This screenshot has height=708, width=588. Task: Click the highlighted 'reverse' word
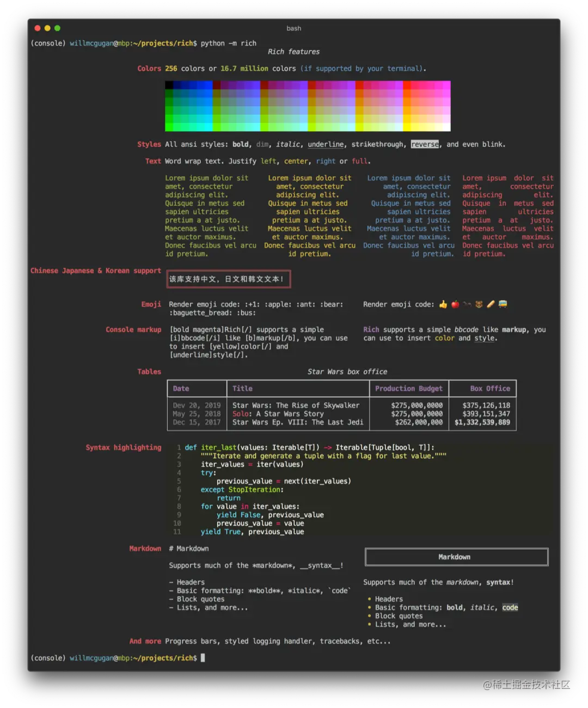point(425,144)
